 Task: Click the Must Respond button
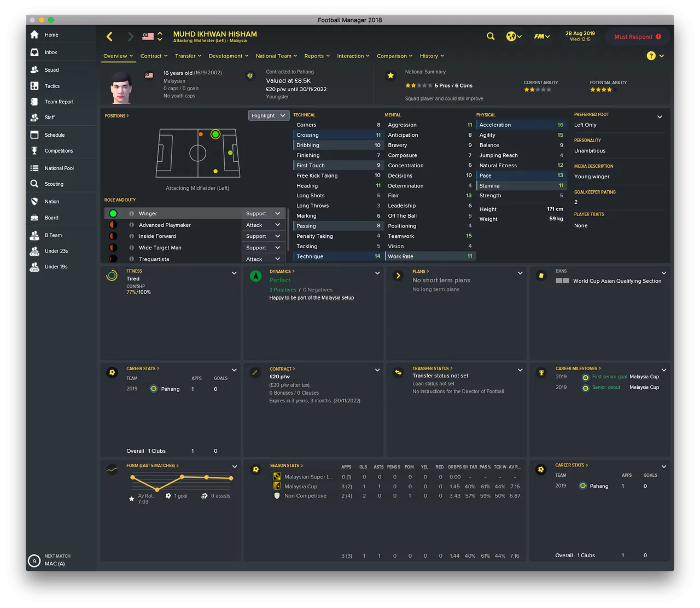[x=638, y=37]
